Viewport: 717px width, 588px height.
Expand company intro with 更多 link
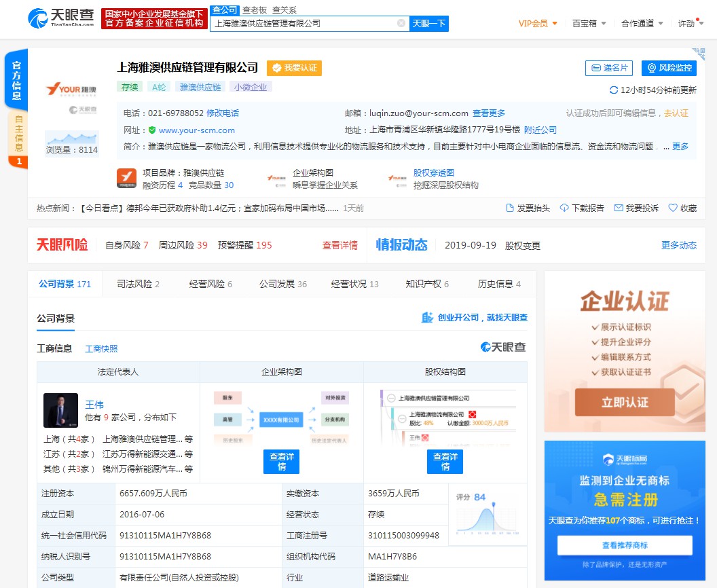click(680, 146)
